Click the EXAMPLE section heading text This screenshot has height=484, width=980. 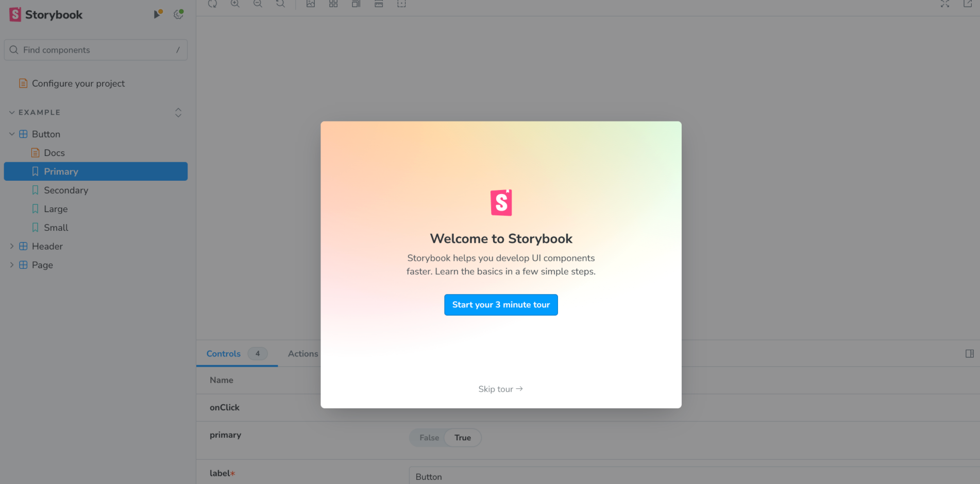[x=40, y=112]
